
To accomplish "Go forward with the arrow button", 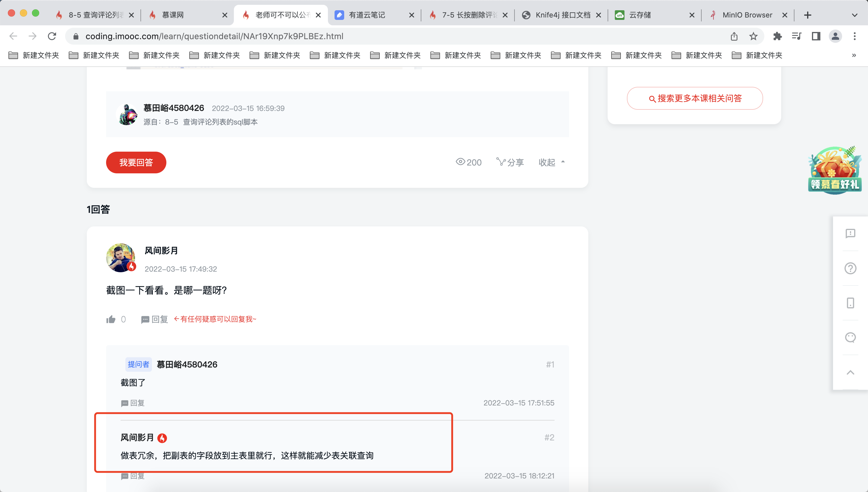I will coord(33,36).
